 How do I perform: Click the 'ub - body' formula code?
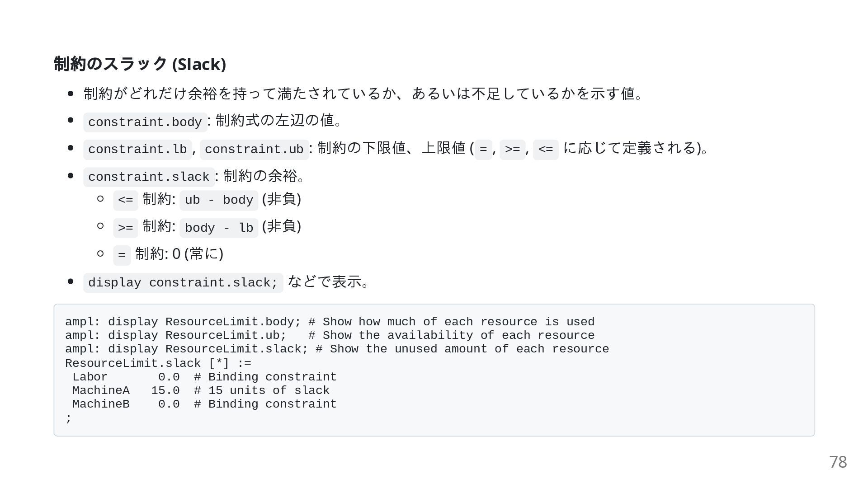tap(219, 200)
